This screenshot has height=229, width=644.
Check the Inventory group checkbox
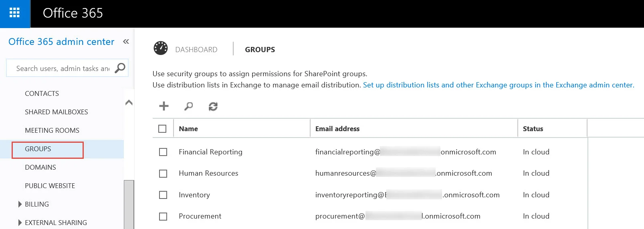[163, 195]
